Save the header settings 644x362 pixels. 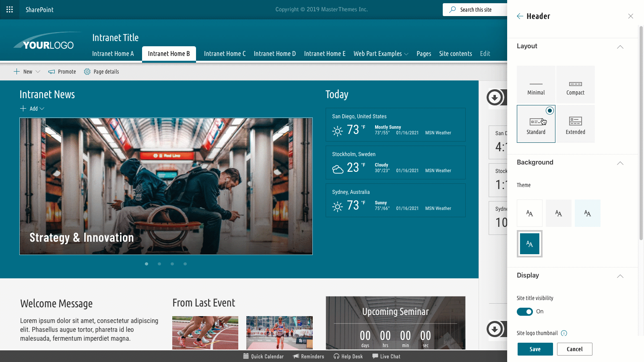click(x=535, y=349)
